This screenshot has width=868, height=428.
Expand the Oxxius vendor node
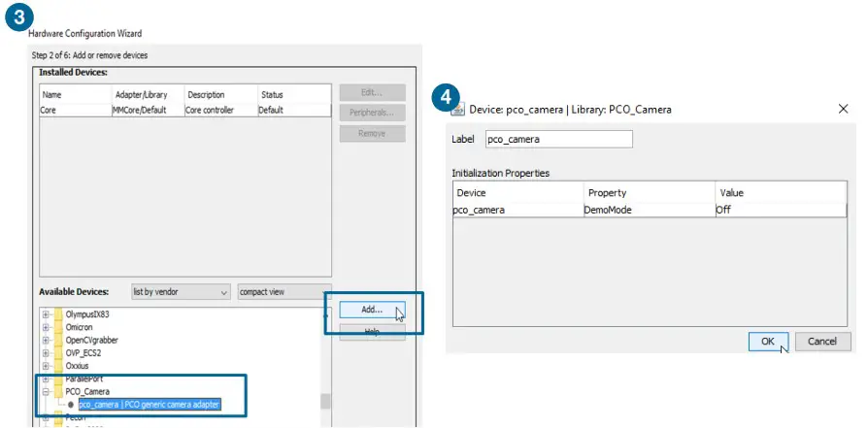click(x=46, y=366)
